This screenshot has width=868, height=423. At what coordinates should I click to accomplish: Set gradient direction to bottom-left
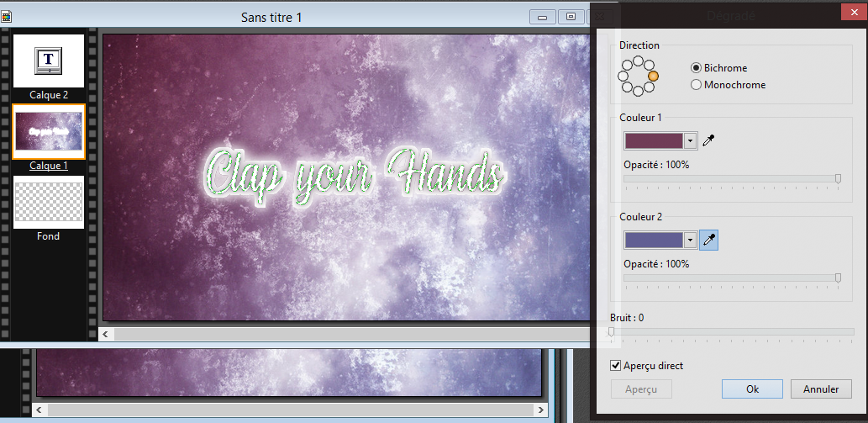(627, 87)
